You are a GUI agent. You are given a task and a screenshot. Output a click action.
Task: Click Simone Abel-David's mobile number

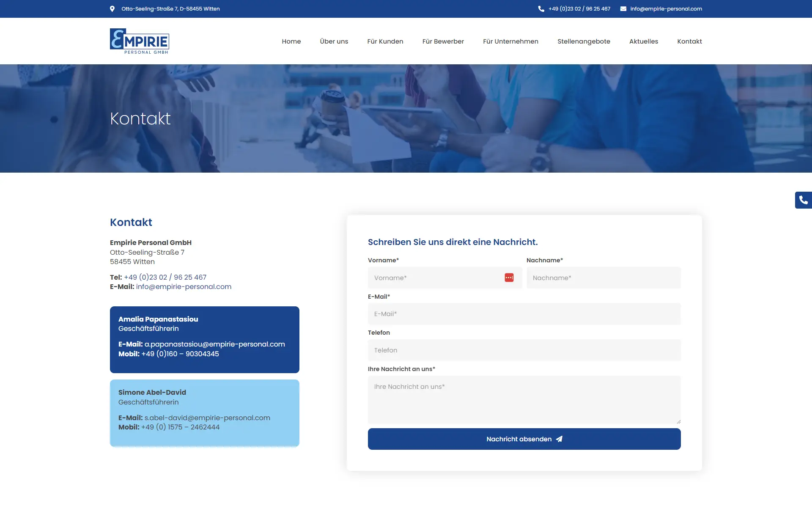[180, 427]
